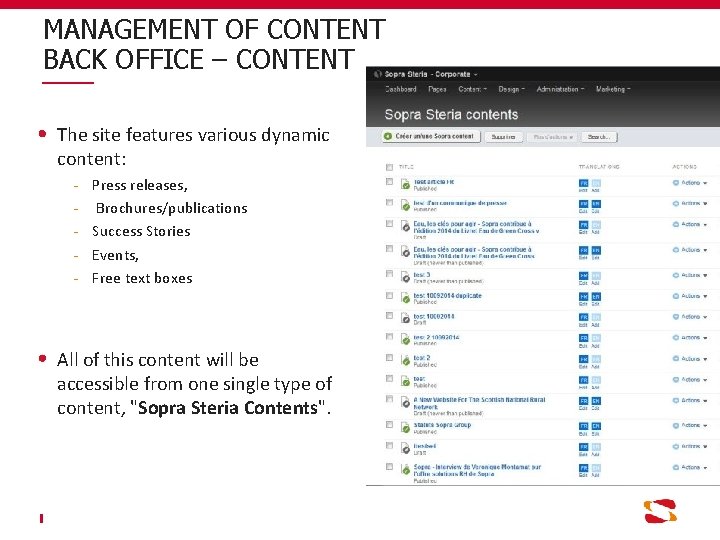
Task: Click the published status icon for 'test article FR'
Action: coord(405,184)
